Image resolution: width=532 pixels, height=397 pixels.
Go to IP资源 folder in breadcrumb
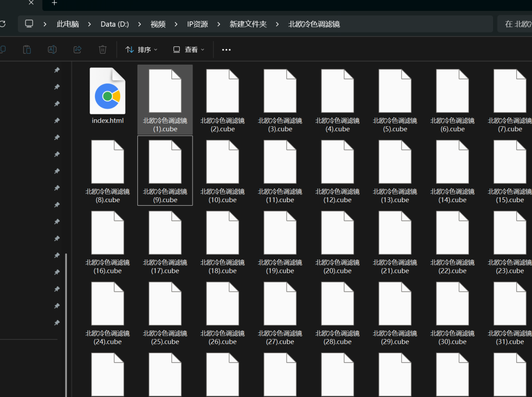tap(197, 24)
